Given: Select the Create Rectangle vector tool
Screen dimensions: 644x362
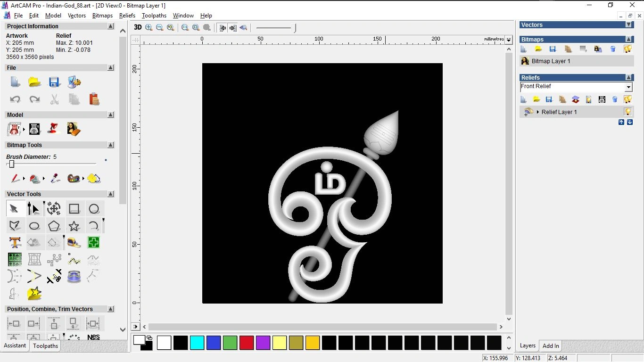Looking at the screenshot, I should tap(74, 209).
